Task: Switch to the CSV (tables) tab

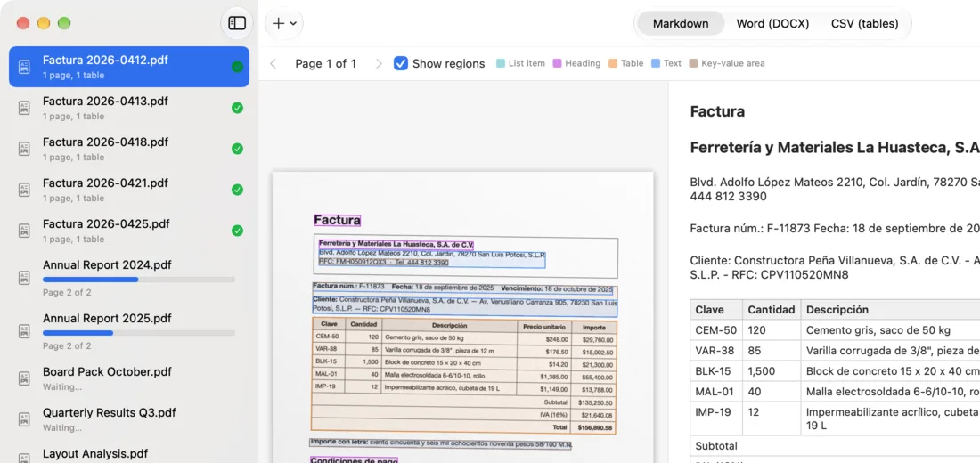Action: (864, 24)
